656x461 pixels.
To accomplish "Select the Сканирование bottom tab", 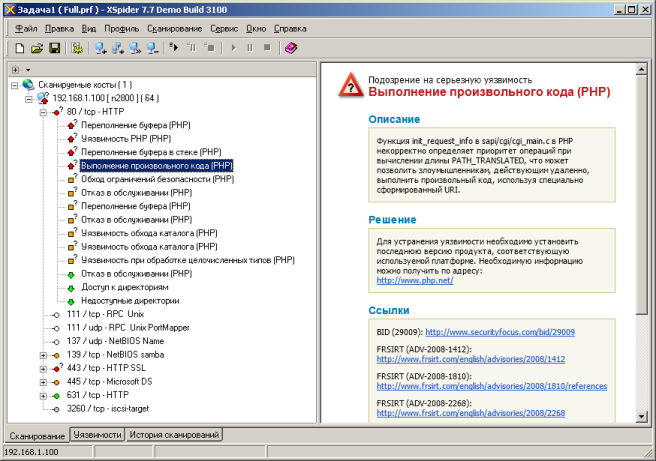I will point(37,436).
